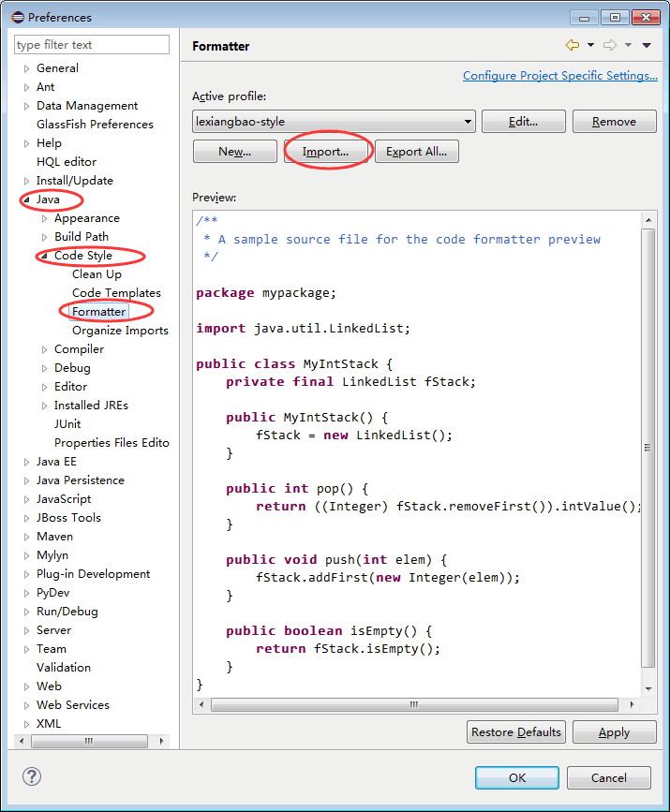Click the forward navigation arrow icon

[610, 45]
